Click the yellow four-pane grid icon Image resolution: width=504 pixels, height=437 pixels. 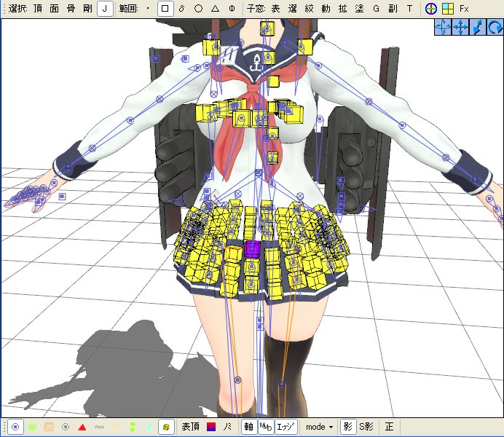pos(448,9)
